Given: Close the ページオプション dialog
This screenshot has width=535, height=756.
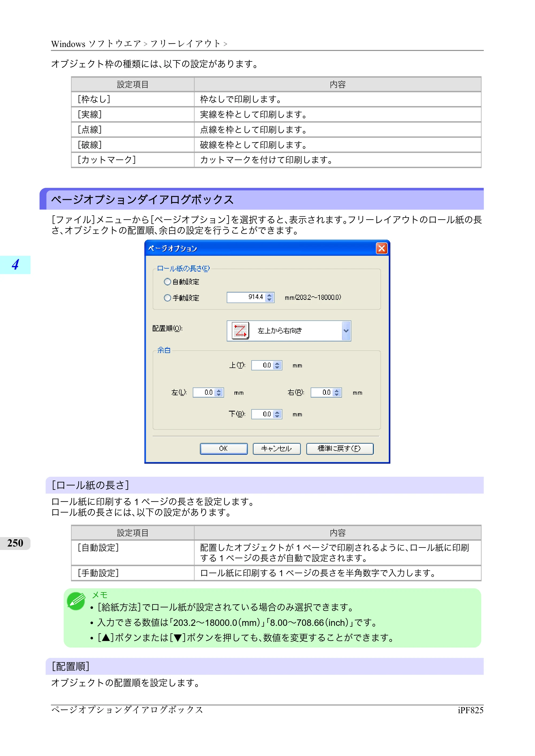Looking at the screenshot, I should [382, 248].
